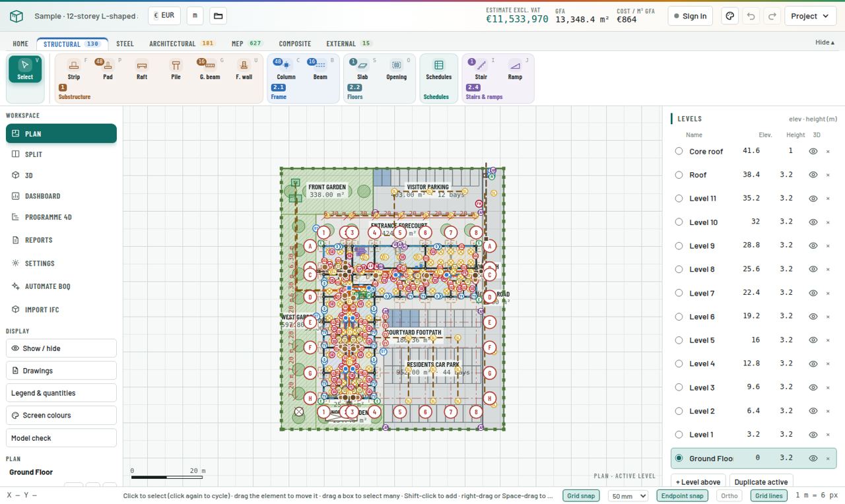Click Duplicate active button

point(760,482)
